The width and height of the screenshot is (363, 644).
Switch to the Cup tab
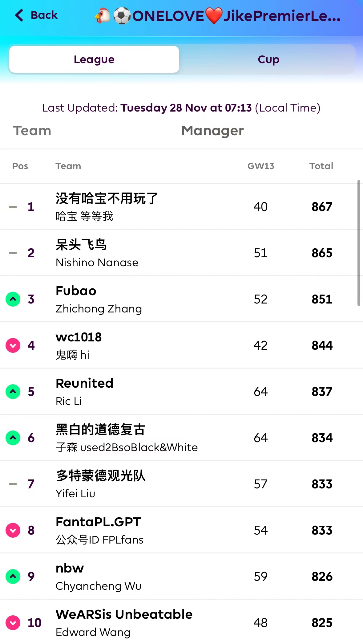coord(268,59)
